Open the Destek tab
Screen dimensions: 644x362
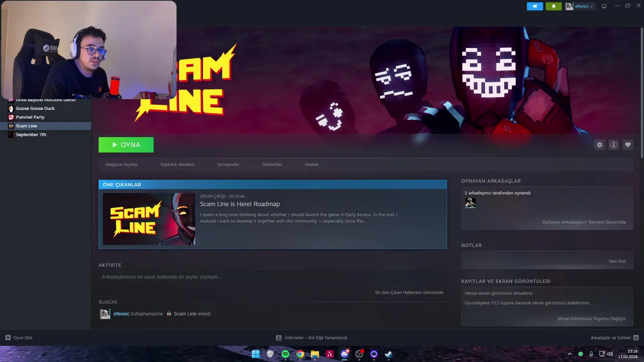click(x=311, y=164)
